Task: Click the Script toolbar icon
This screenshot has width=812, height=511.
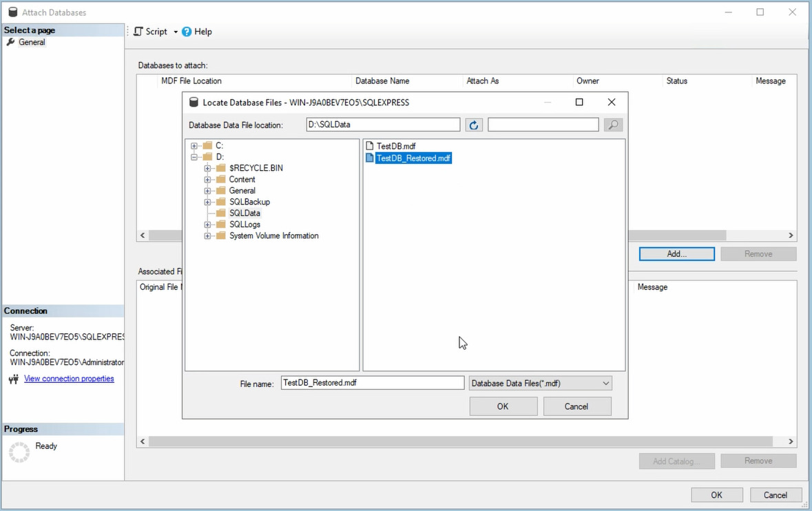Action: pos(138,32)
